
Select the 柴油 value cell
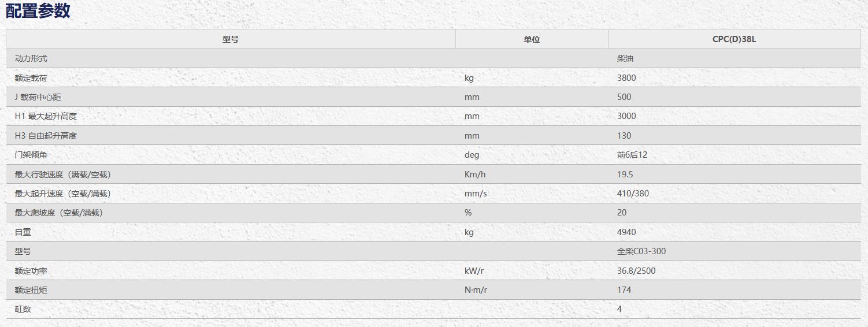626,58
